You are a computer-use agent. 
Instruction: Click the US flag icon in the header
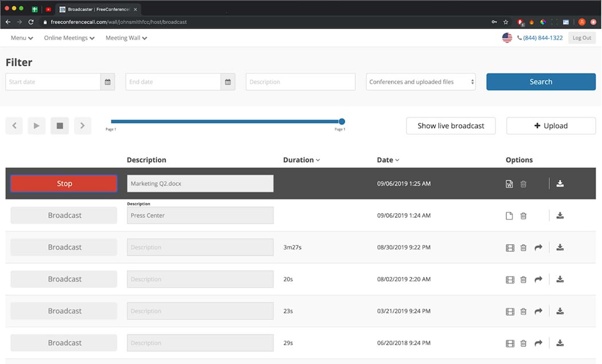coord(507,37)
